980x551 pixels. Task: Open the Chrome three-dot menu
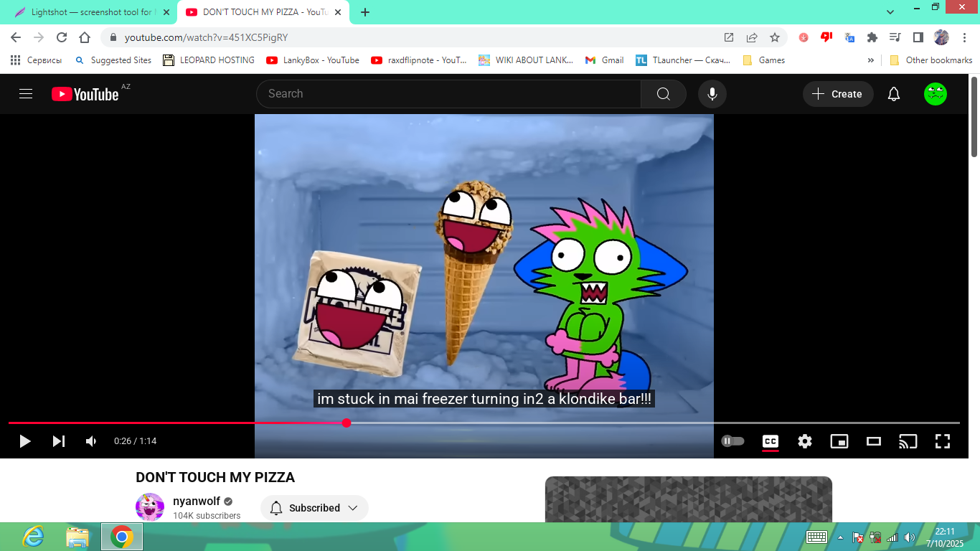click(x=964, y=37)
